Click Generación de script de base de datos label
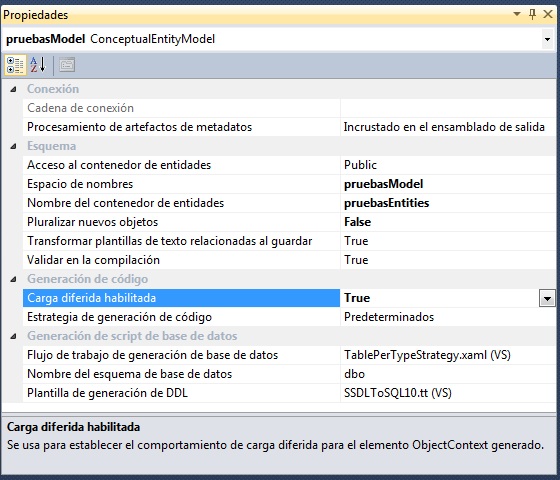Viewport: 560px width, 480px height. [132, 336]
